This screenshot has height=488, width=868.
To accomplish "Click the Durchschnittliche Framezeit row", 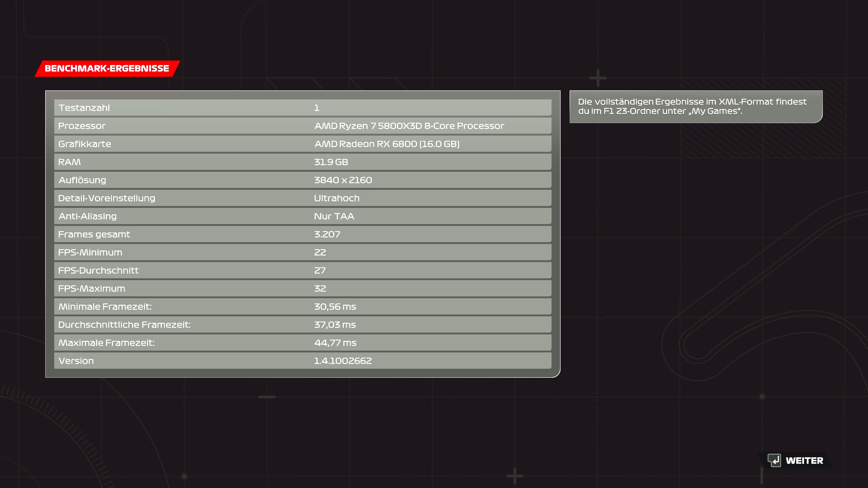I will (302, 325).
